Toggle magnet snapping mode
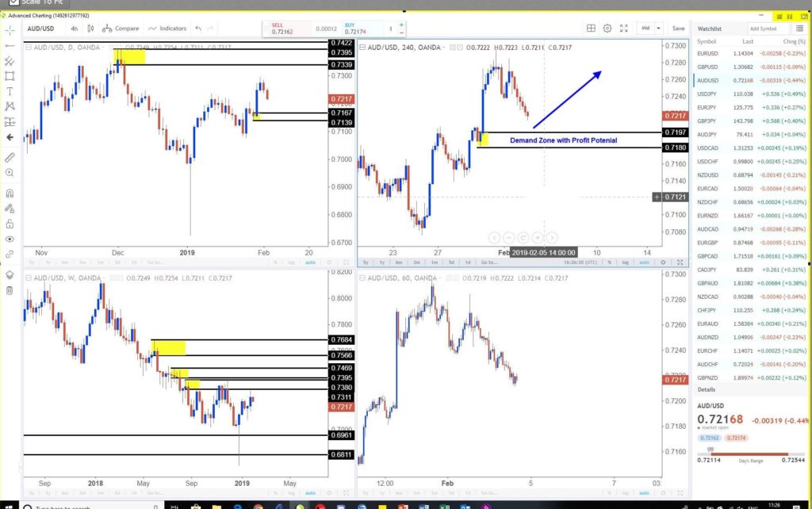 pyautogui.click(x=10, y=193)
